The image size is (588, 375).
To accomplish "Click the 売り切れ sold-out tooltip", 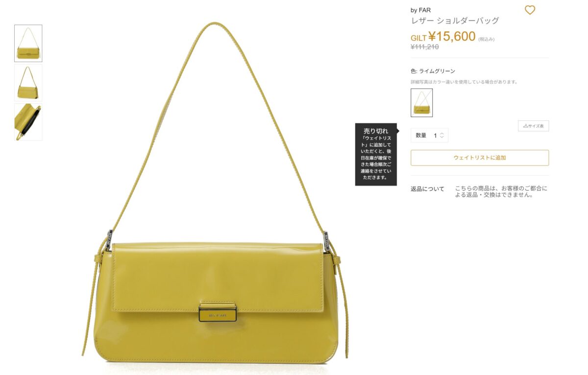I will 375,154.
